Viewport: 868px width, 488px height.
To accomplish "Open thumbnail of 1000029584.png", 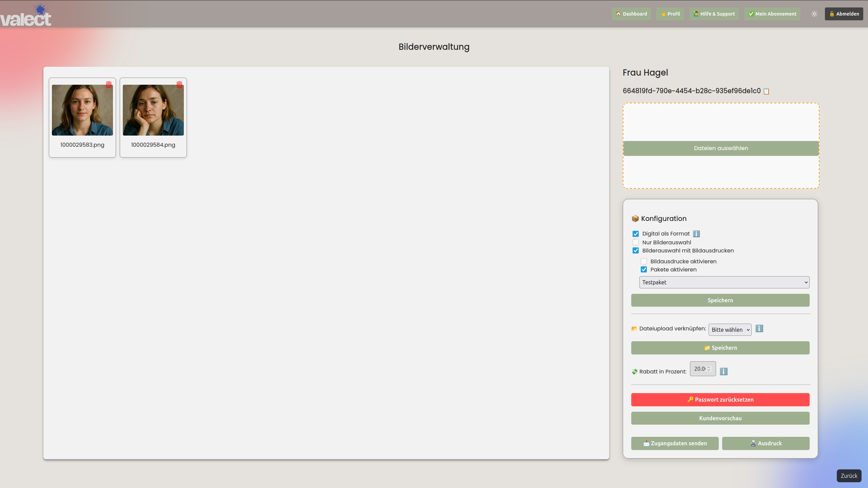I will [x=153, y=110].
